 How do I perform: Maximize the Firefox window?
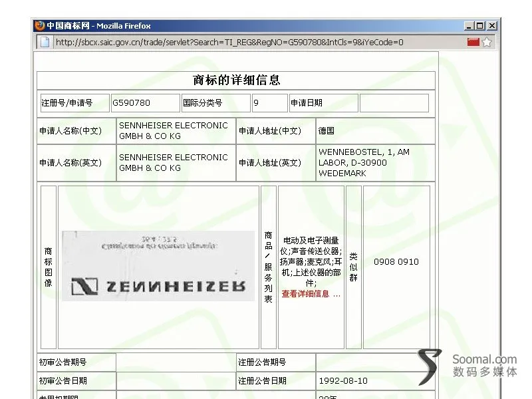tap(480, 26)
